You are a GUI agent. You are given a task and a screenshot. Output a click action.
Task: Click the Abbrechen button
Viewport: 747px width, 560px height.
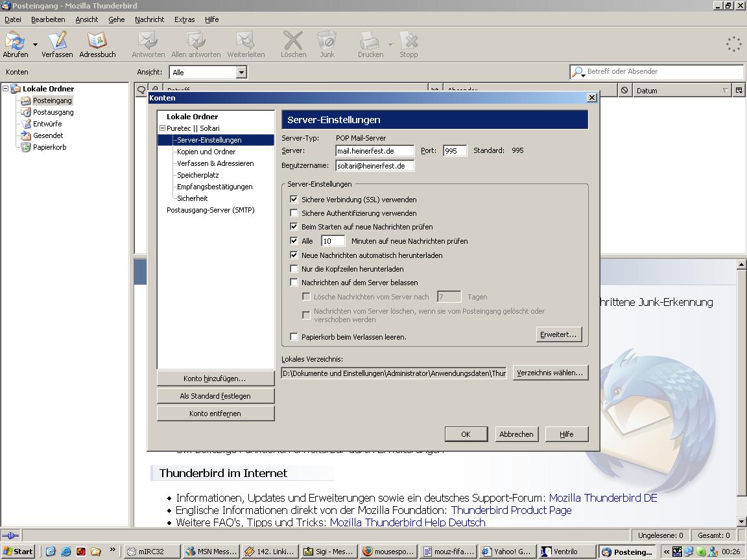point(516,434)
